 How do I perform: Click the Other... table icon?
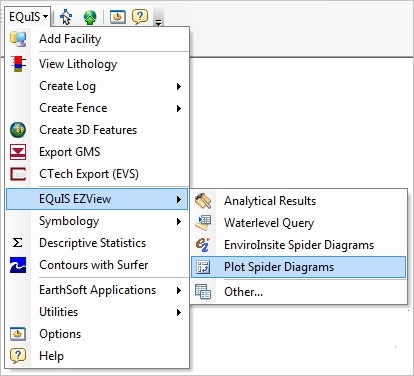(203, 292)
